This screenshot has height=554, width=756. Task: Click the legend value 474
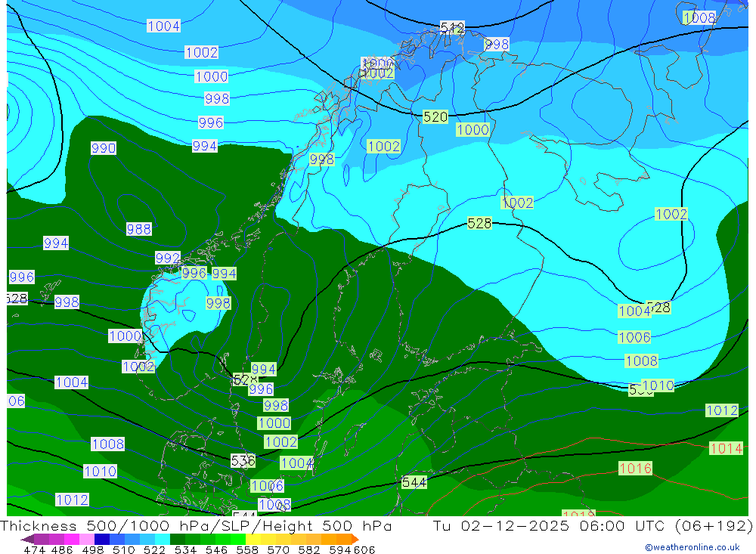tap(34, 550)
